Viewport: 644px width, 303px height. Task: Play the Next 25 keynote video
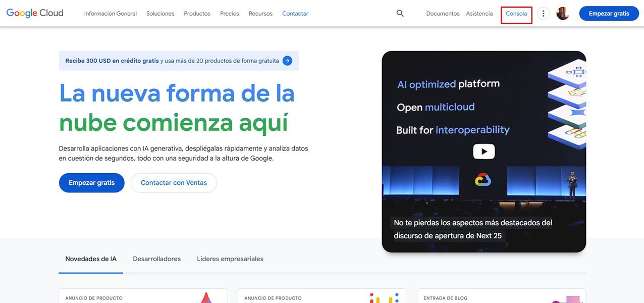pos(484,151)
